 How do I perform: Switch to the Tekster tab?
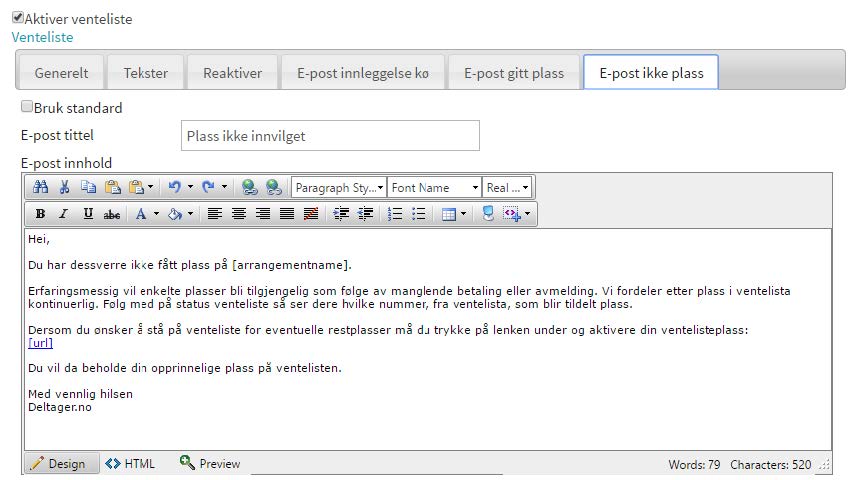pyautogui.click(x=145, y=73)
